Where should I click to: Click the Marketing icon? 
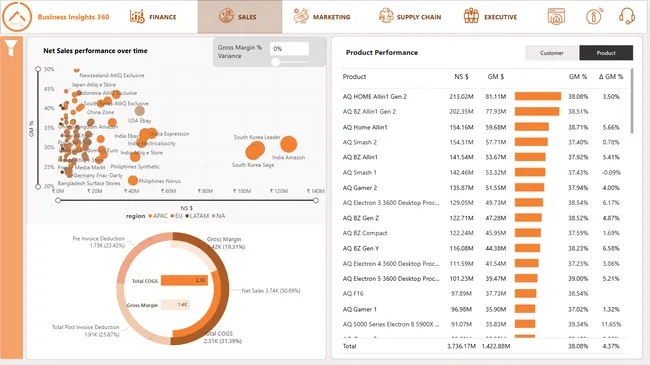[301, 16]
